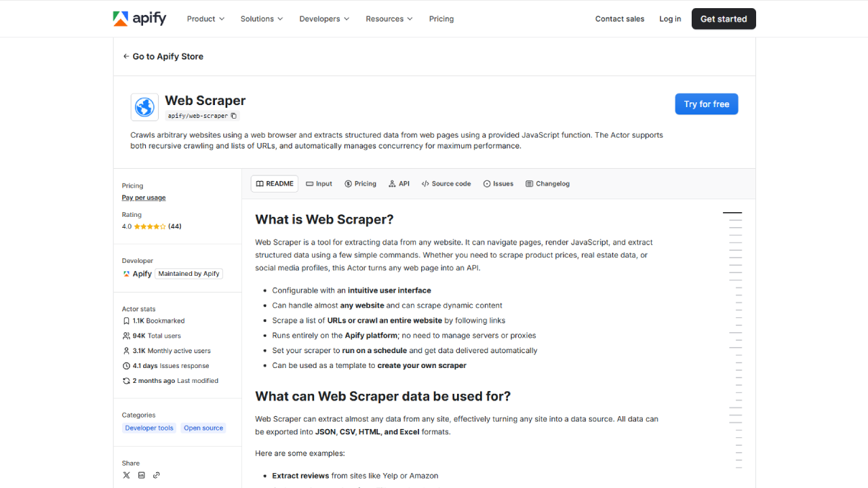The width and height of the screenshot is (868, 488).
Task: Go back to Apify Store
Action: click(x=163, y=56)
